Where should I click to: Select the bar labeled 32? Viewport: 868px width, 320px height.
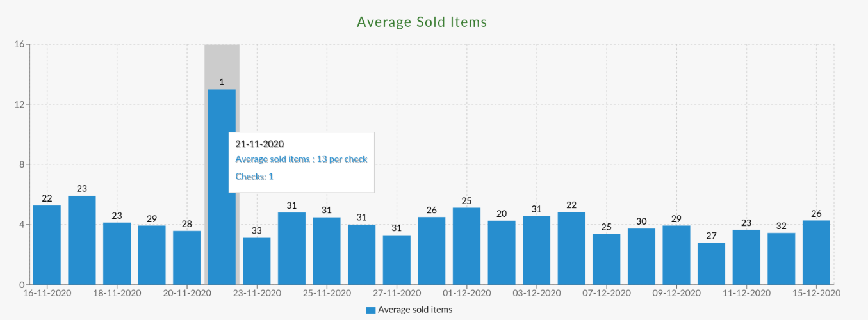click(x=781, y=259)
